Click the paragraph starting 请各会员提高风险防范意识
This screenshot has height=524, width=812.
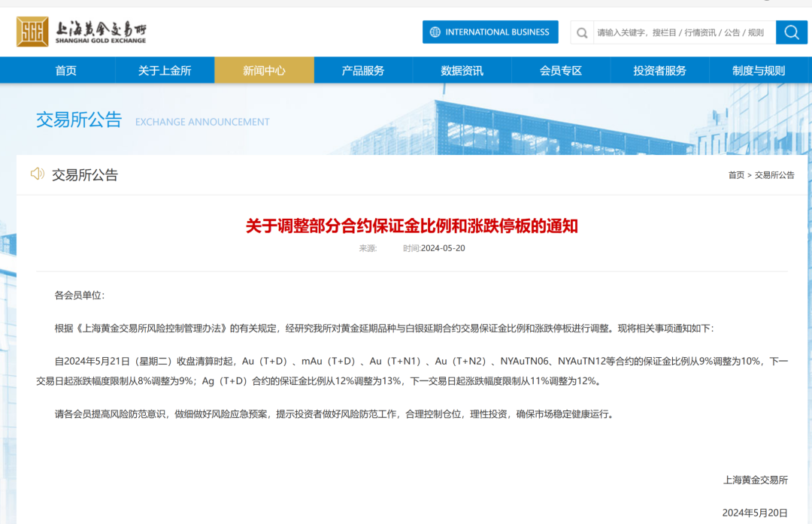pyautogui.click(x=335, y=413)
